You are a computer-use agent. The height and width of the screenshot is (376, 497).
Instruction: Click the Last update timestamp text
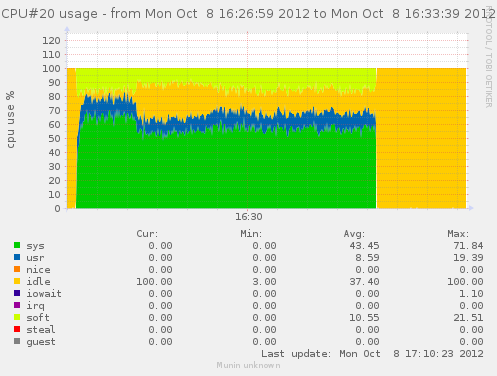tap(372, 354)
